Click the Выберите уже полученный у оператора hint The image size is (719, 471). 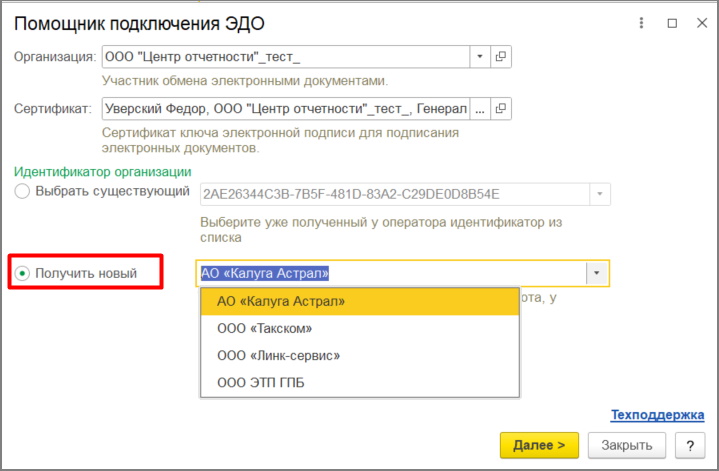pyautogui.click(x=381, y=230)
